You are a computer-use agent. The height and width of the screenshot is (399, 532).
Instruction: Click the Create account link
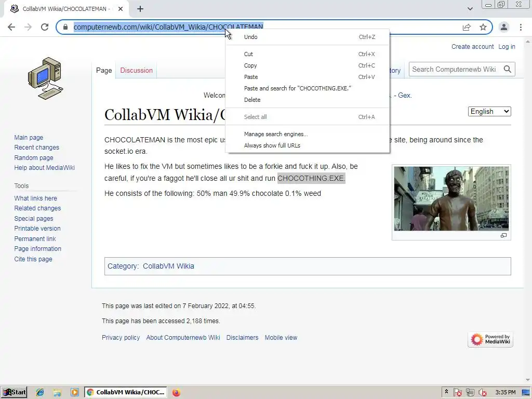[472, 47]
